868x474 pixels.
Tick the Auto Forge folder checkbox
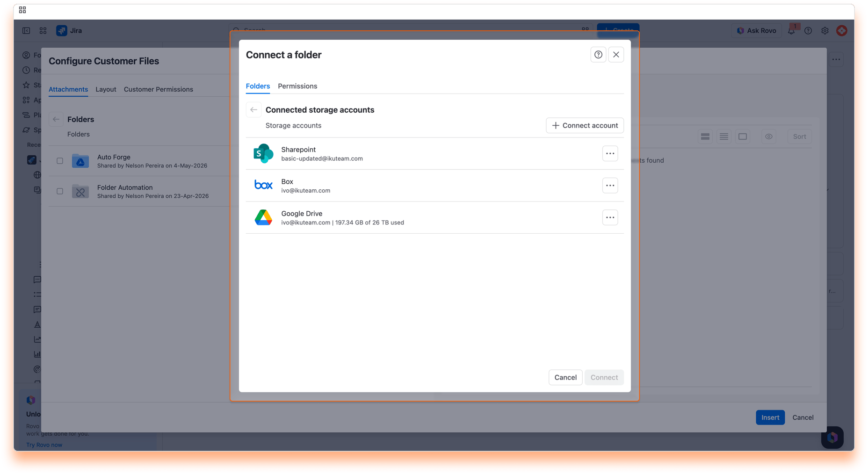tap(60, 161)
